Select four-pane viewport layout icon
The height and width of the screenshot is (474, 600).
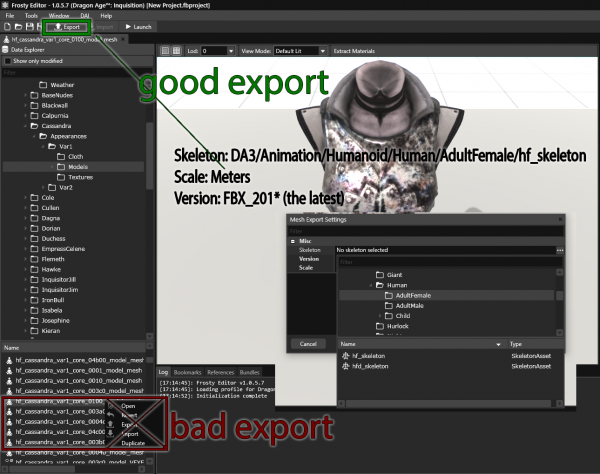tap(176, 51)
